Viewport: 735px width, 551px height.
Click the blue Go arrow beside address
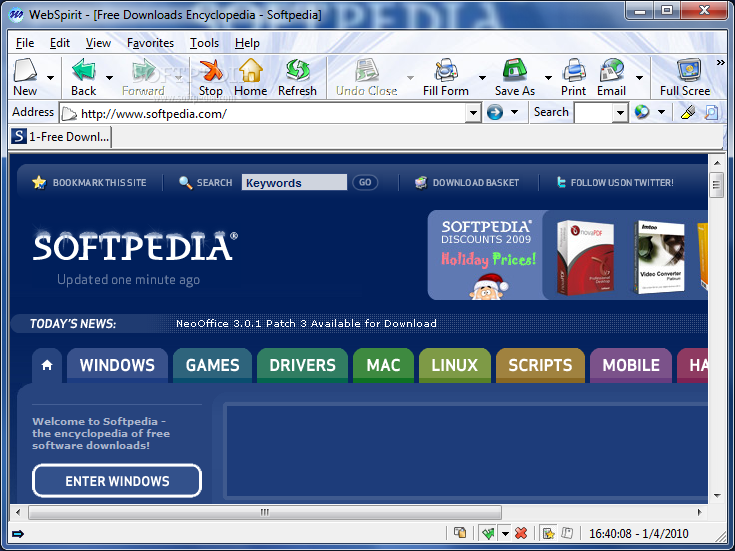point(495,113)
